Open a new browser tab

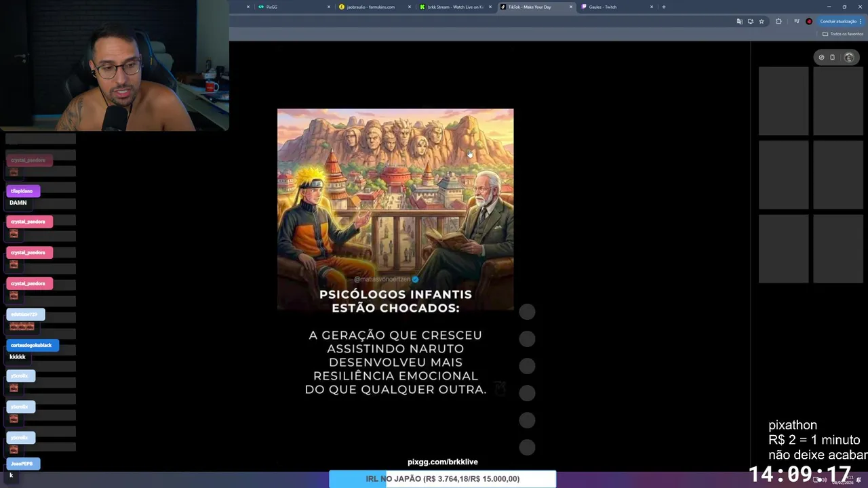(x=664, y=7)
